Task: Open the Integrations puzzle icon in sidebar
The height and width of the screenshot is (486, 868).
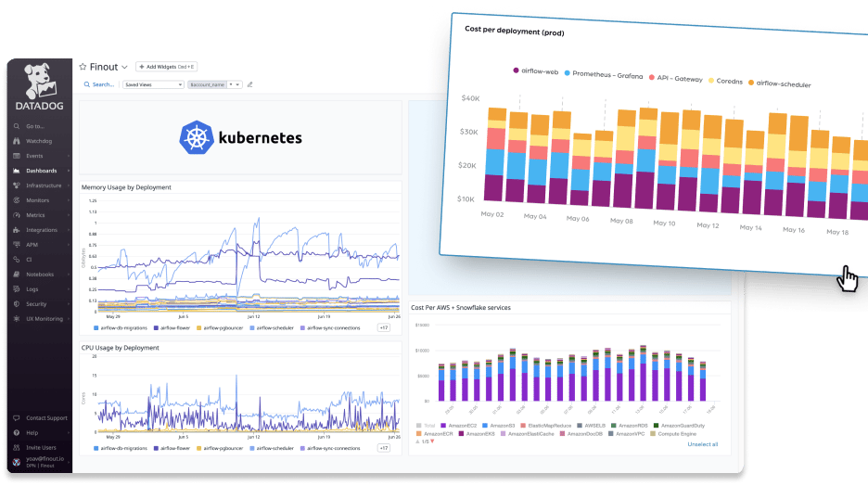Action: [17, 230]
